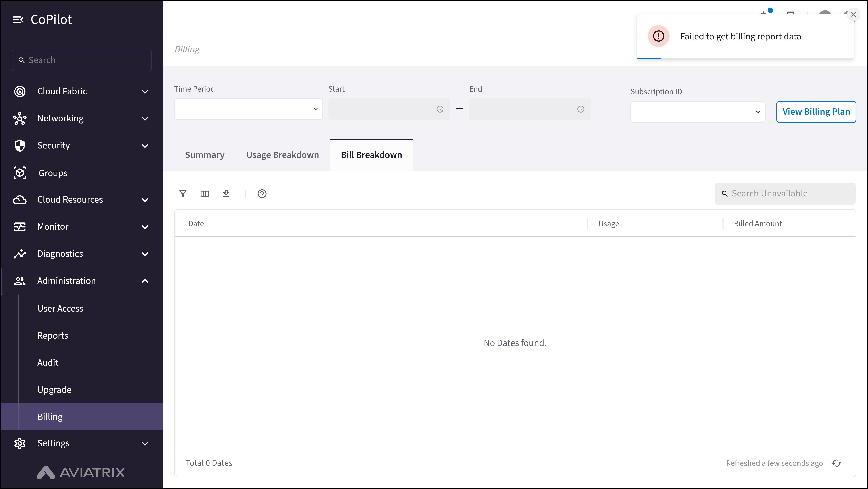Switch to the Usage Breakdown tab
Viewport: 868px width, 489px height.
click(x=282, y=155)
